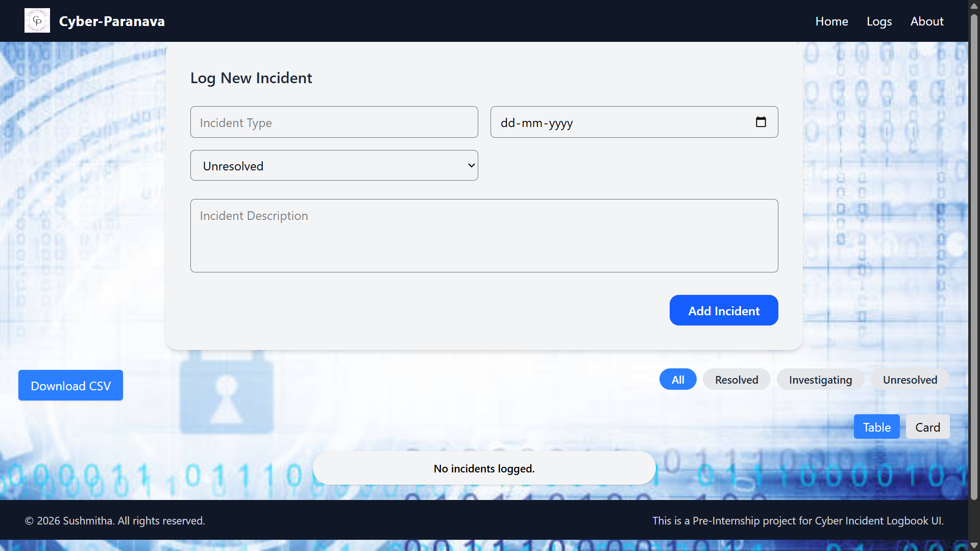Filter by Unresolved incidents
This screenshot has width=980, height=551.
[910, 379]
